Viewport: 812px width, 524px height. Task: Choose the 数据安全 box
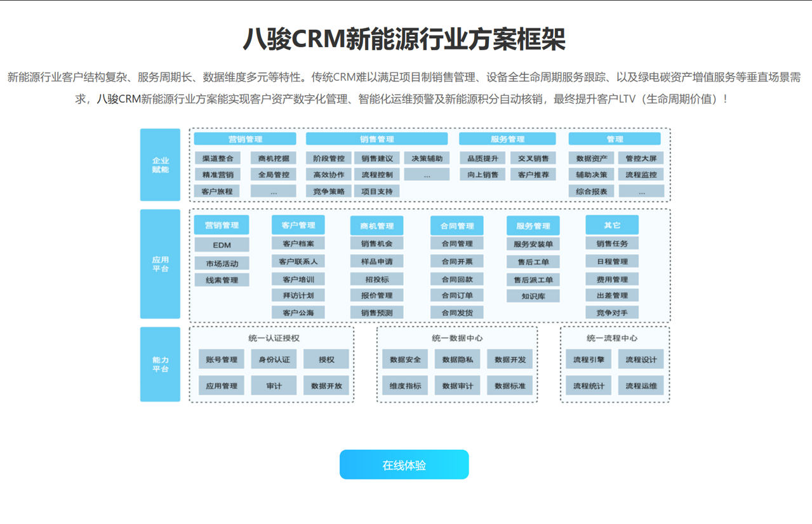pyautogui.click(x=405, y=359)
